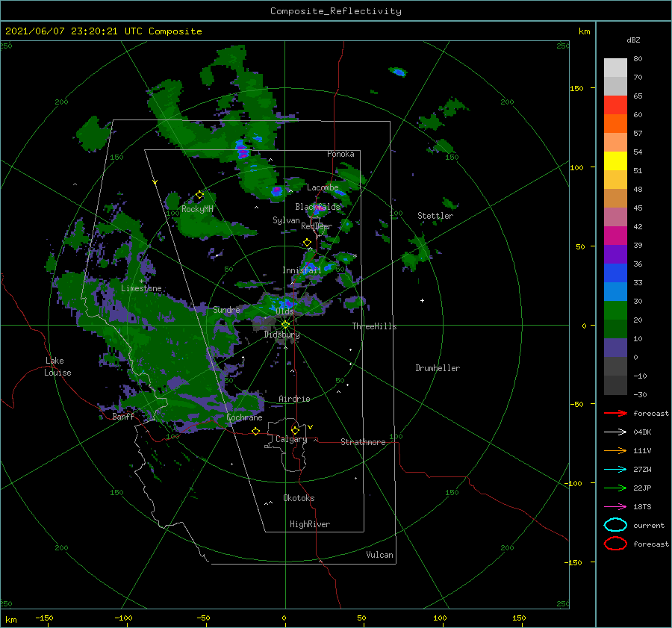This screenshot has height=628, width=672.
Task: Click the Cochrane town label
Action: point(244,417)
